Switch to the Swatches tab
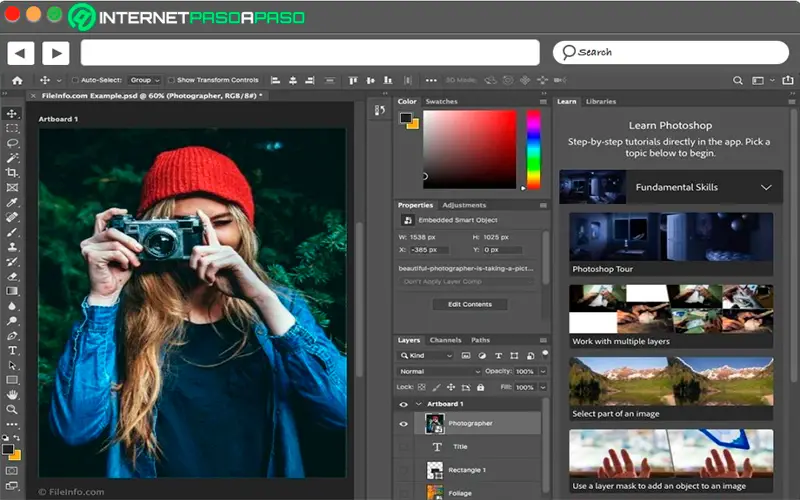 click(441, 102)
